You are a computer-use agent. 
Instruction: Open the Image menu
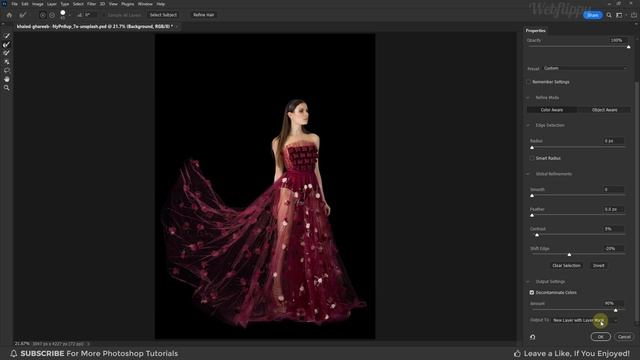coord(38,4)
